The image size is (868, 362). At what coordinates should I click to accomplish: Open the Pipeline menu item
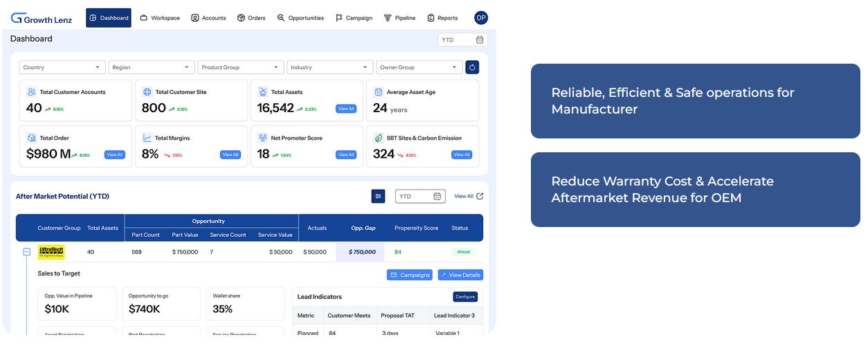click(x=399, y=18)
